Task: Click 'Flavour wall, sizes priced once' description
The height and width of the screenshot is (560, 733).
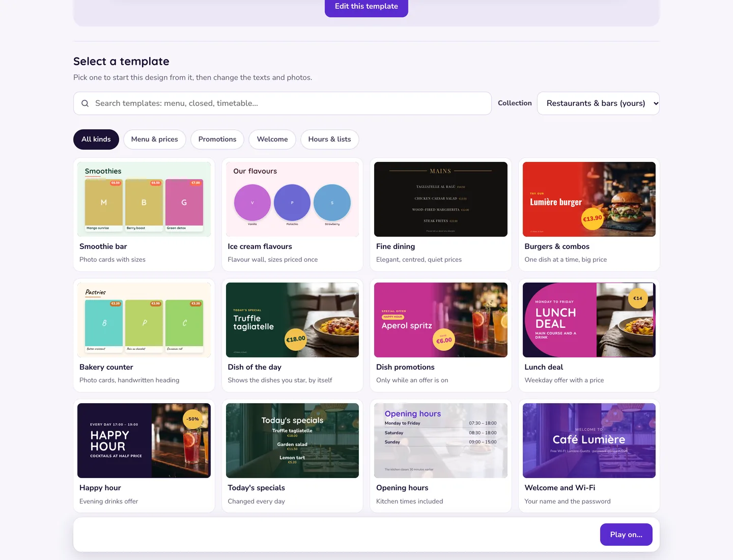Action: coord(273,260)
